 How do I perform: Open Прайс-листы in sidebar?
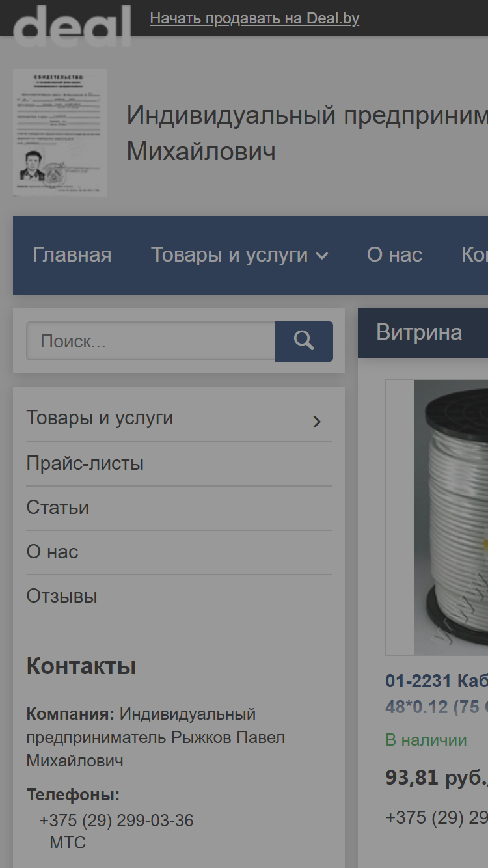85,463
